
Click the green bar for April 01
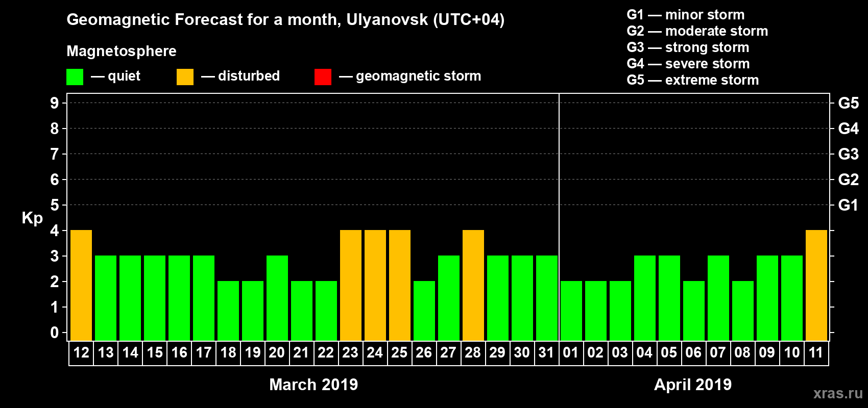[571, 311]
